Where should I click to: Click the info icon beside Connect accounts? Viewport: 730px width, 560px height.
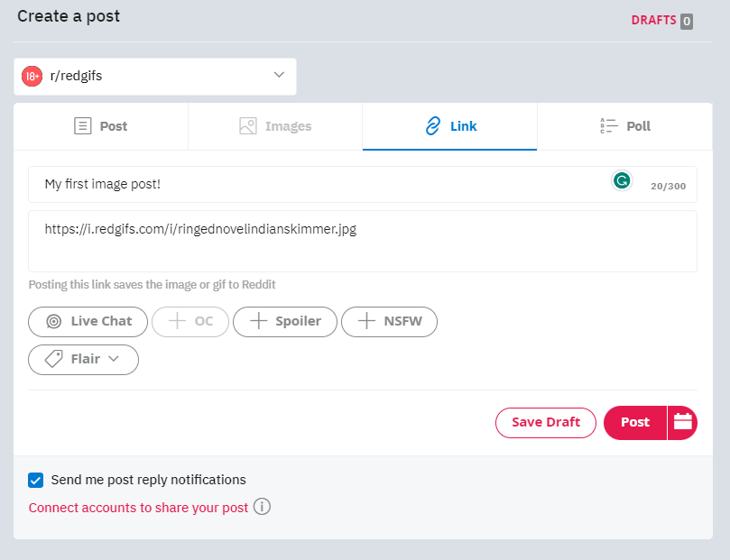262,507
